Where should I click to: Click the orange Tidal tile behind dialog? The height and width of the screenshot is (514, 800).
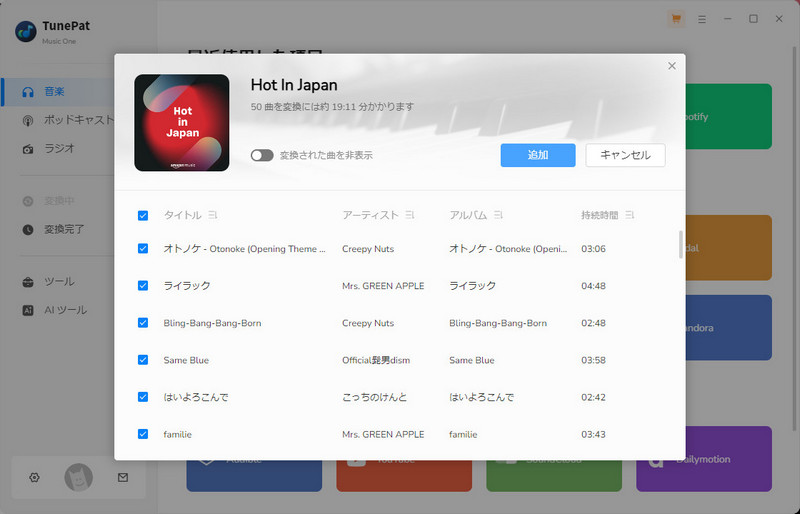(729, 248)
